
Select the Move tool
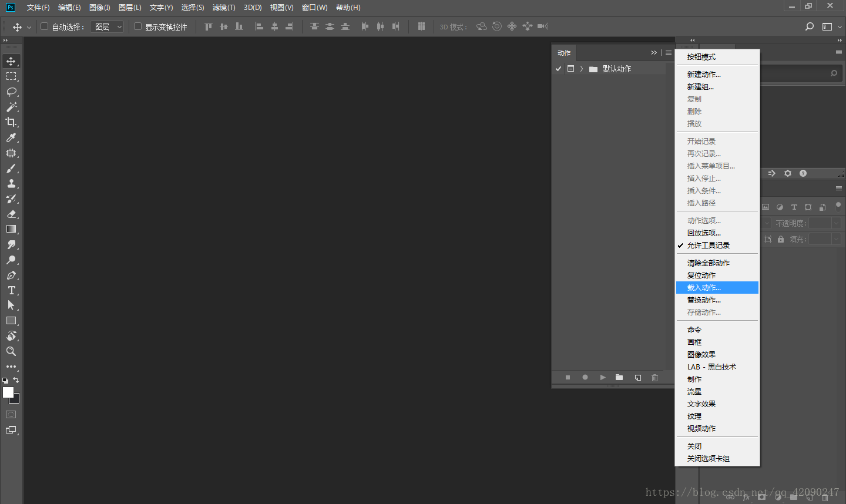(11, 61)
